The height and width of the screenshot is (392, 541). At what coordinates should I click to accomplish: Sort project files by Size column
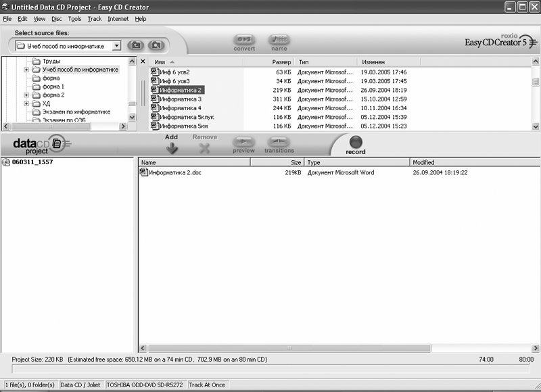[x=277, y=162]
